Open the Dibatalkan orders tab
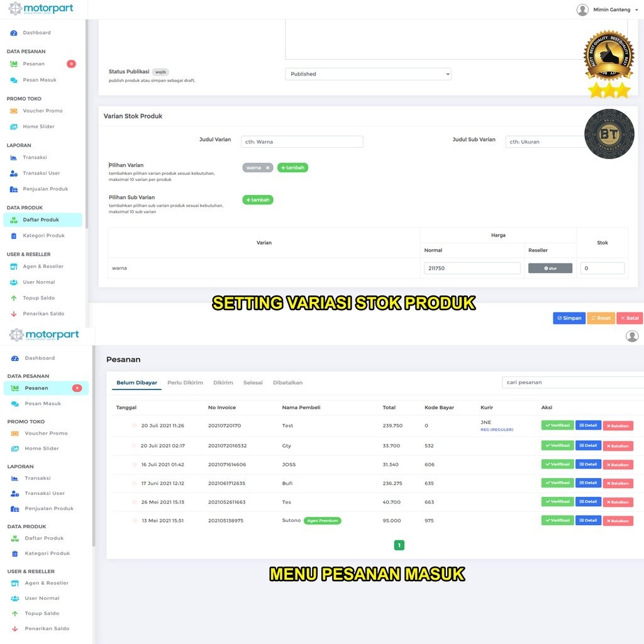The height and width of the screenshot is (644, 644). [287, 382]
